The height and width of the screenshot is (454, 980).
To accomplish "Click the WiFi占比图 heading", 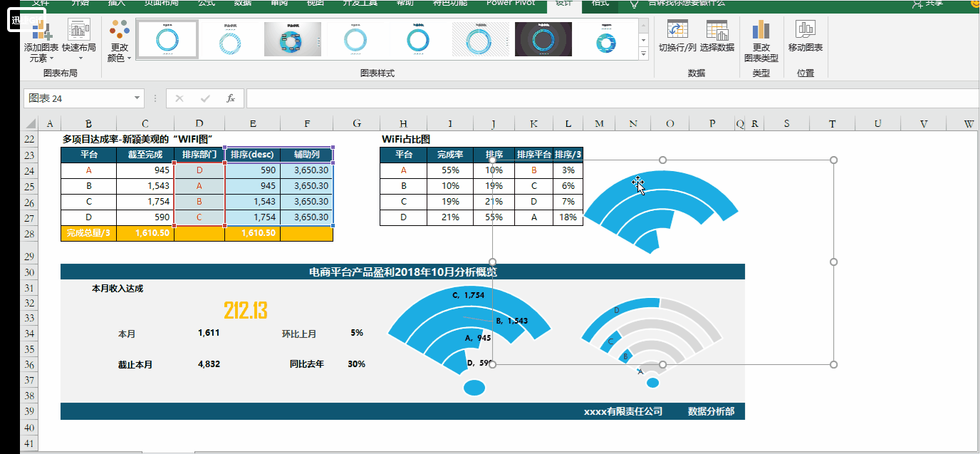I will point(406,139).
